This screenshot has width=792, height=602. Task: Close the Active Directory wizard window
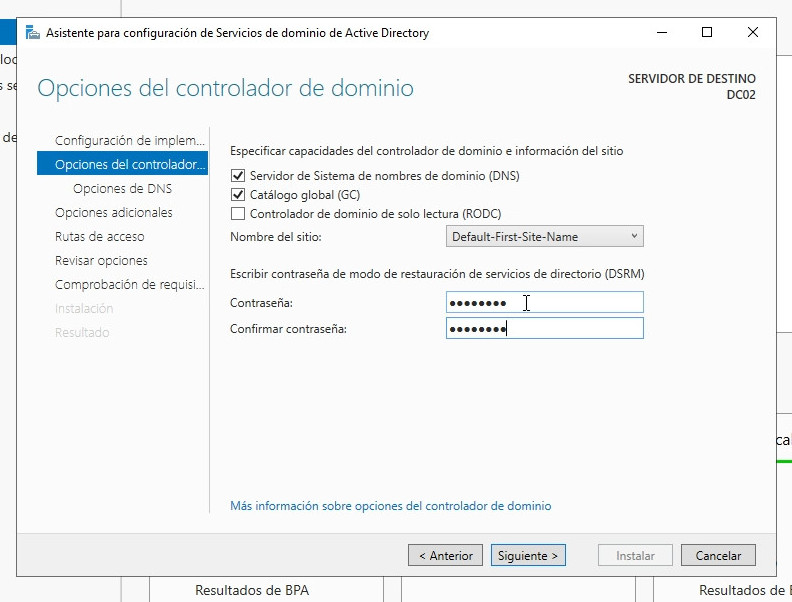point(753,33)
